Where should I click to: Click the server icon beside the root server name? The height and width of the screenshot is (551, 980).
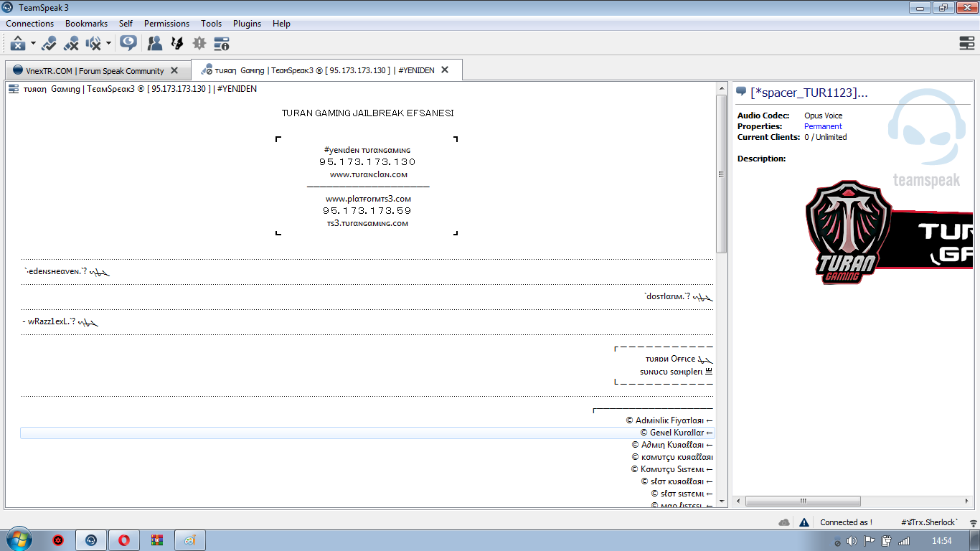14,89
